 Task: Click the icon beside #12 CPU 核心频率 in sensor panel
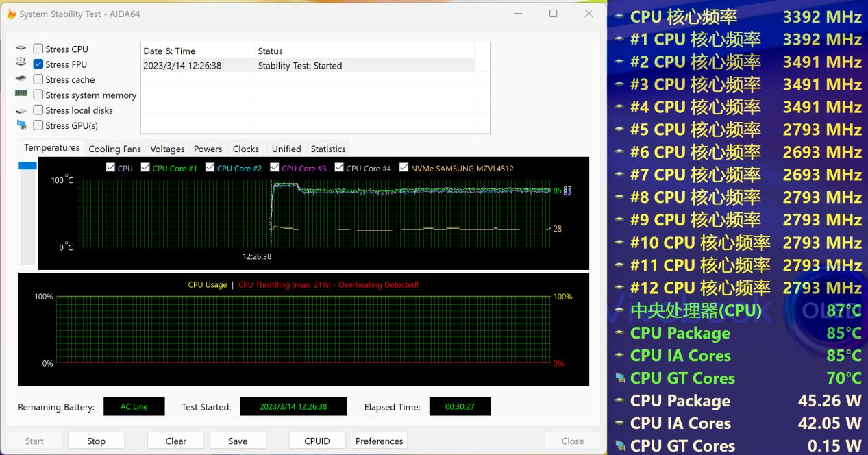click(619, 288)
